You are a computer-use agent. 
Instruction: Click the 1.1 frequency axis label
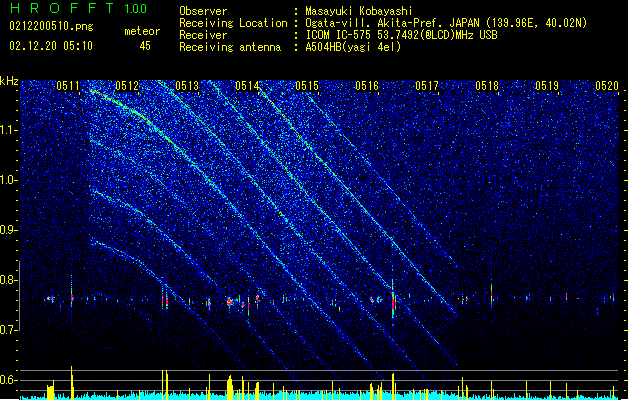pos(9,131)
